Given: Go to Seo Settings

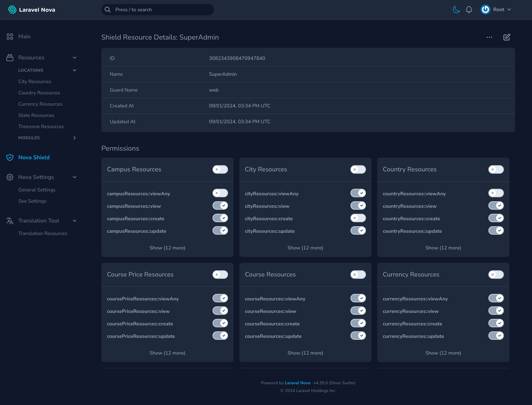Looking at the screenshot, I should coord(32,201).
